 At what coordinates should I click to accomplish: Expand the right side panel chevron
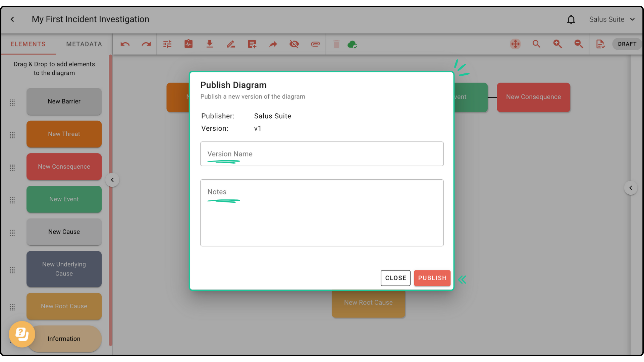pos(631,188)
